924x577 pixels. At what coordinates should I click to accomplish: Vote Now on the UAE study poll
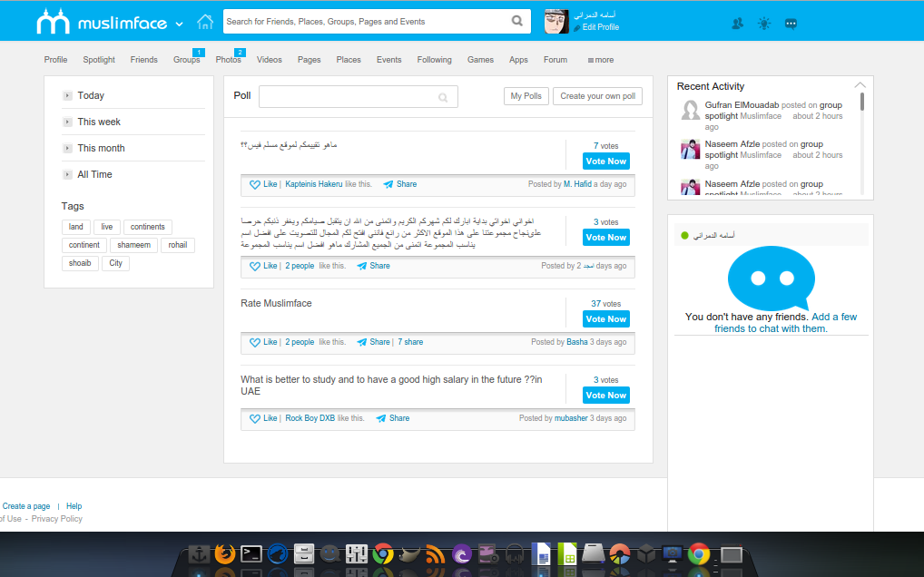pyautogui.click(x=605, y=396)
